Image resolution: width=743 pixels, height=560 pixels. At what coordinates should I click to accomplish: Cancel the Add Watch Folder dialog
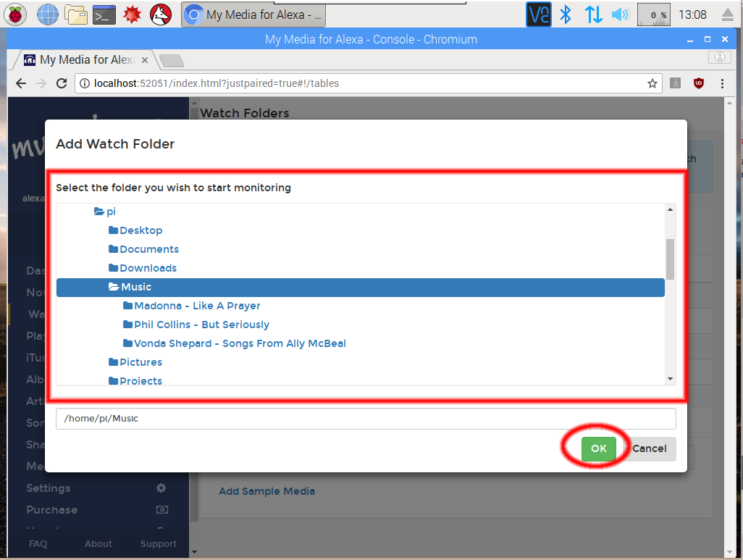tap(649, 448)
